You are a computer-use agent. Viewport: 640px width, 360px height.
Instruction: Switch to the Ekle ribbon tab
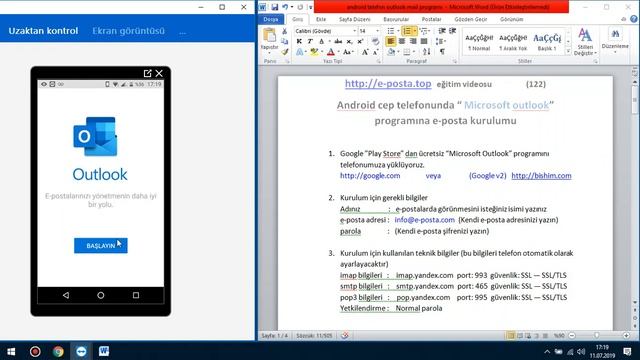coord(321,19)
